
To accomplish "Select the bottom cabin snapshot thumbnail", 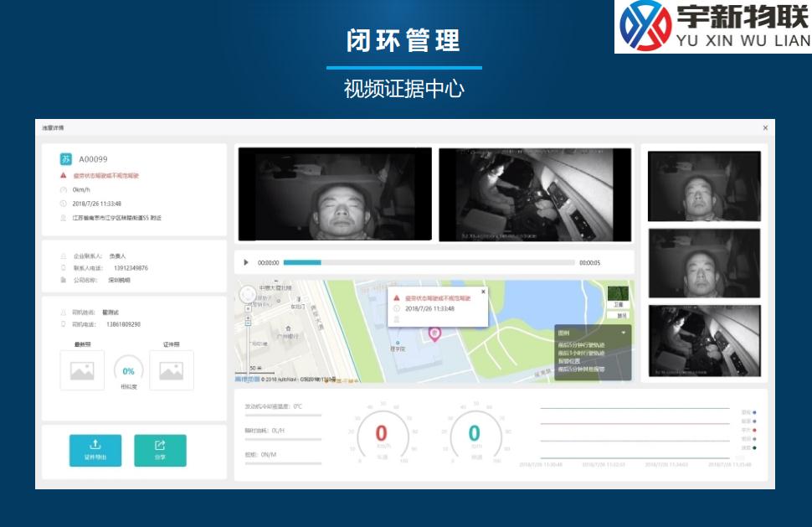I will point(704,339).
